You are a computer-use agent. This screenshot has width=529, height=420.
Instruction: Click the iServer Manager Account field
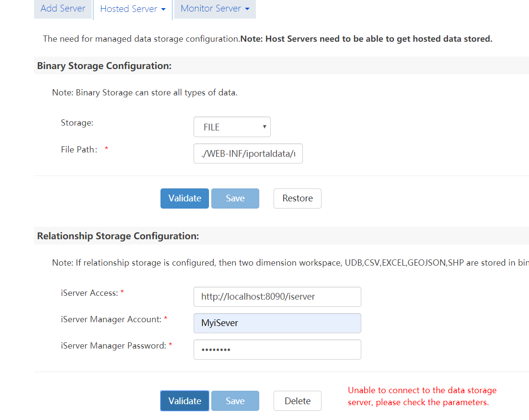point(277,323)
